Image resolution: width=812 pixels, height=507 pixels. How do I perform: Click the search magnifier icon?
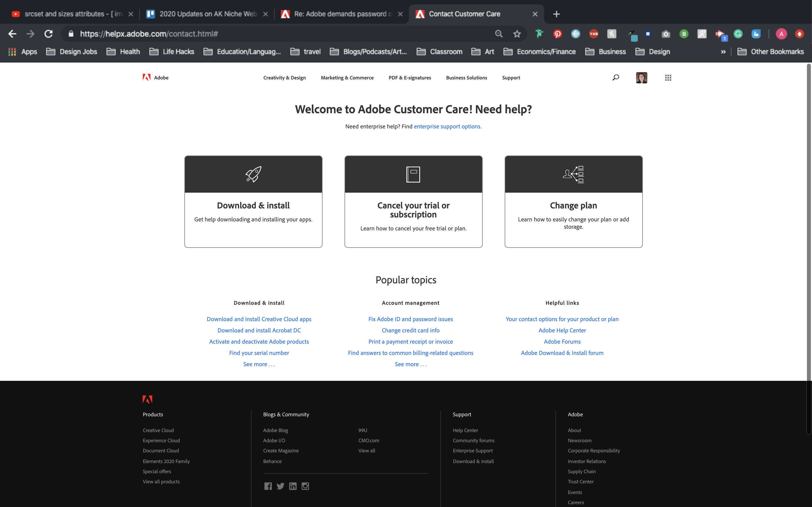pyautogui.click(x=615, y=78)
